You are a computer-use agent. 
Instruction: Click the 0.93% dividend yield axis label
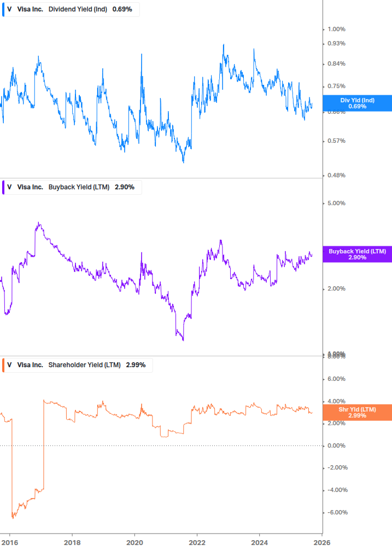pos(337,43)
